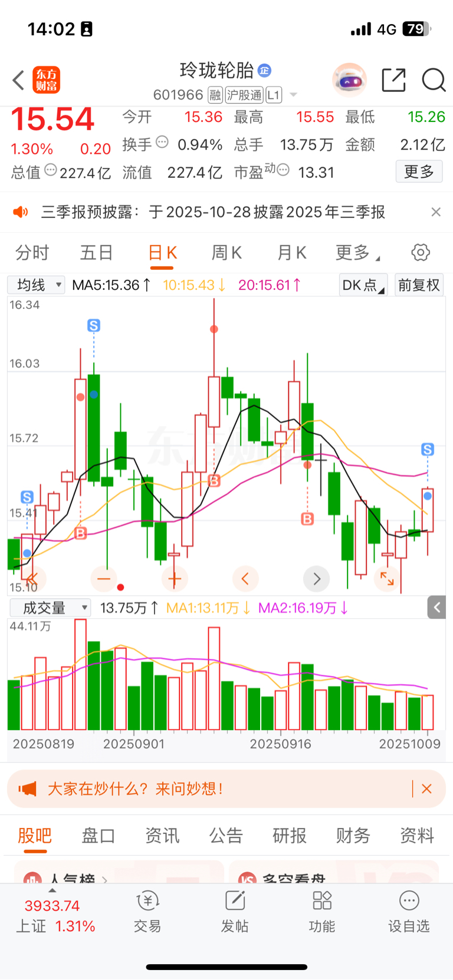Tap MA5:15.36 value label
The width and height of the screenshot is (453, 980).
tap(111, 285)
